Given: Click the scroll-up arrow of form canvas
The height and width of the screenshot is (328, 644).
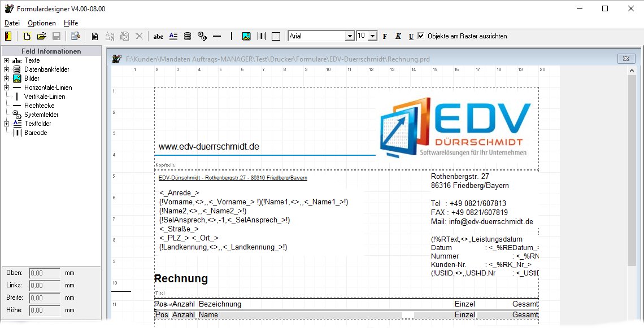Looking at the screenshot, I should coord(632,71).
